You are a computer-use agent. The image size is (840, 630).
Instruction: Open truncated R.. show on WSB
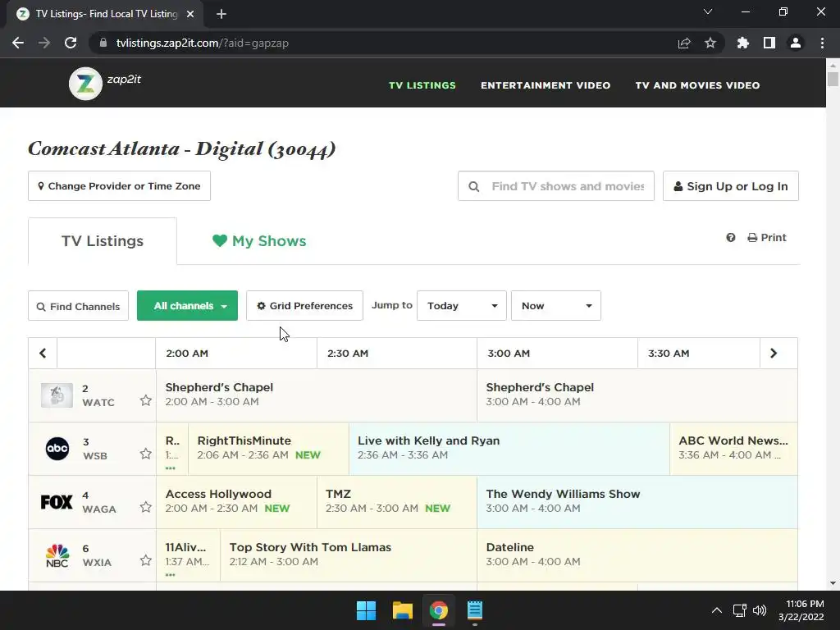click(172, 449)
